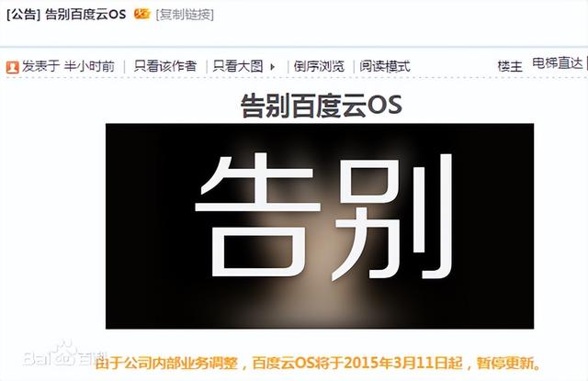588x381 pixels.
Task: Click the 发表于 posted-on label
Action: tap(40, 66)
